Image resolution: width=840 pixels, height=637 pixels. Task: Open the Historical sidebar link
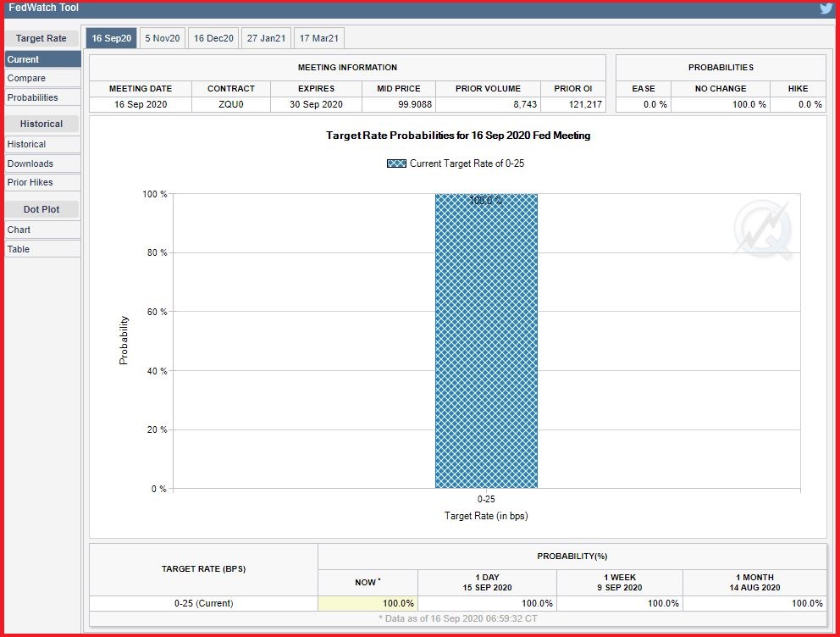pos(43,144)
